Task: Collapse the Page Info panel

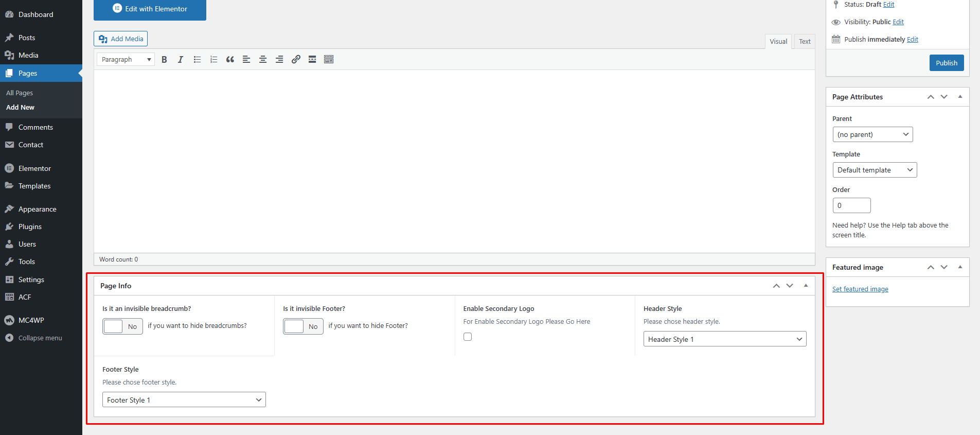Action: (806, 286)
